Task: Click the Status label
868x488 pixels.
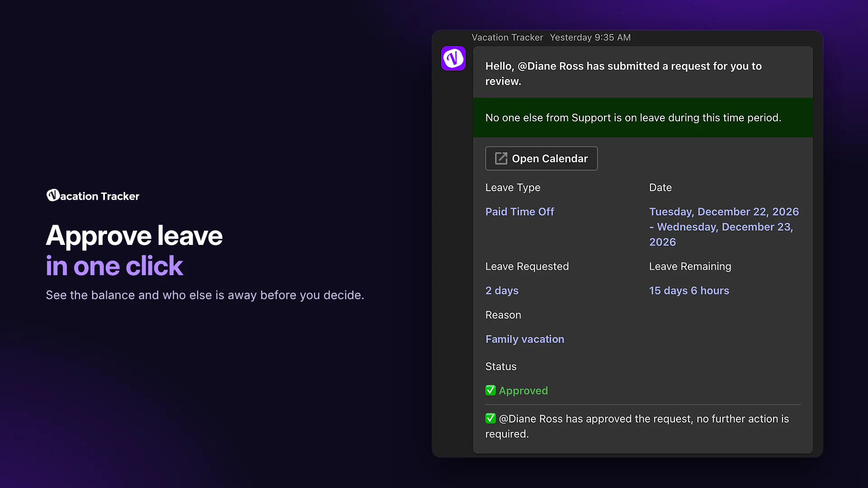Action: 500,366
